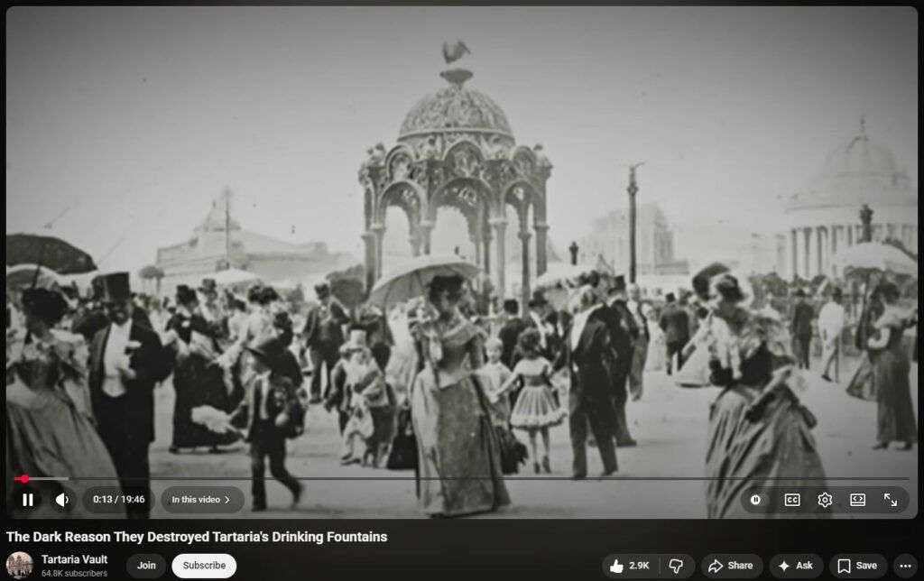The width and height of the screenshot is (924, 581).
Task: Like the video with thumbs up
Action: (630, 566)
